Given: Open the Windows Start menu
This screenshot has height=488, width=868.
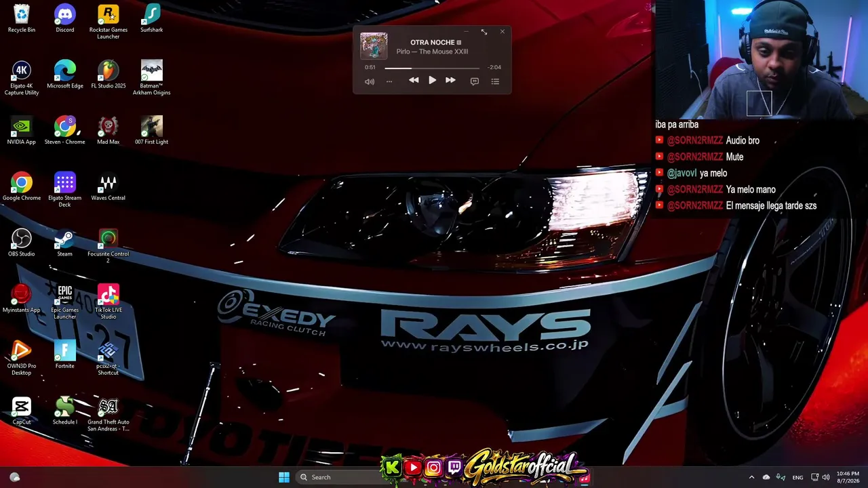Looking at the screenshot, I should pos(284,477).
